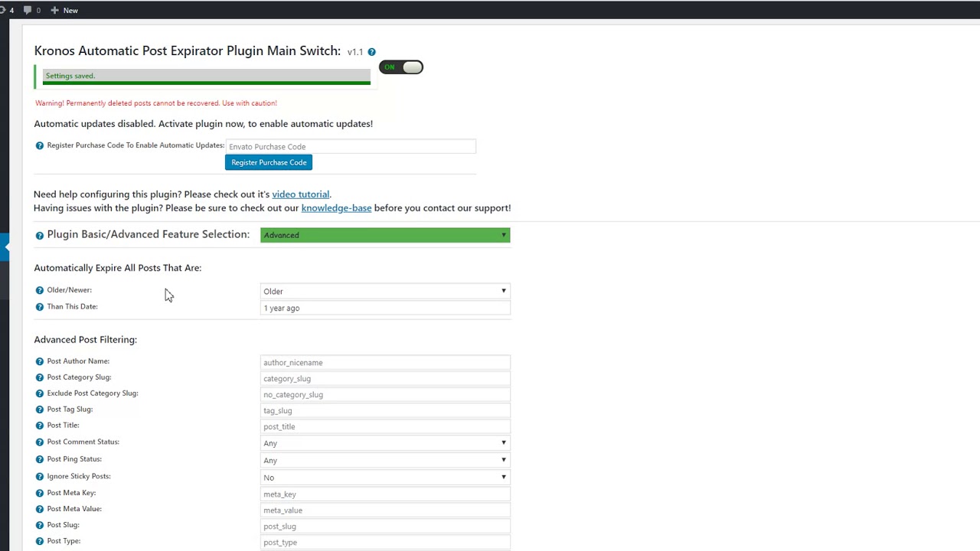
Task: Open the comments bubble in admin bar
Action: pos(31,10)
